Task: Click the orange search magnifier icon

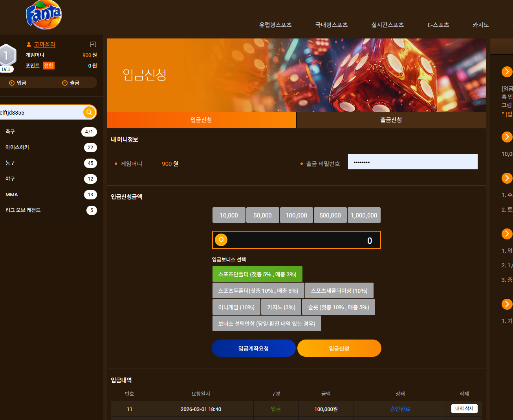Action: tap(89, 112)
